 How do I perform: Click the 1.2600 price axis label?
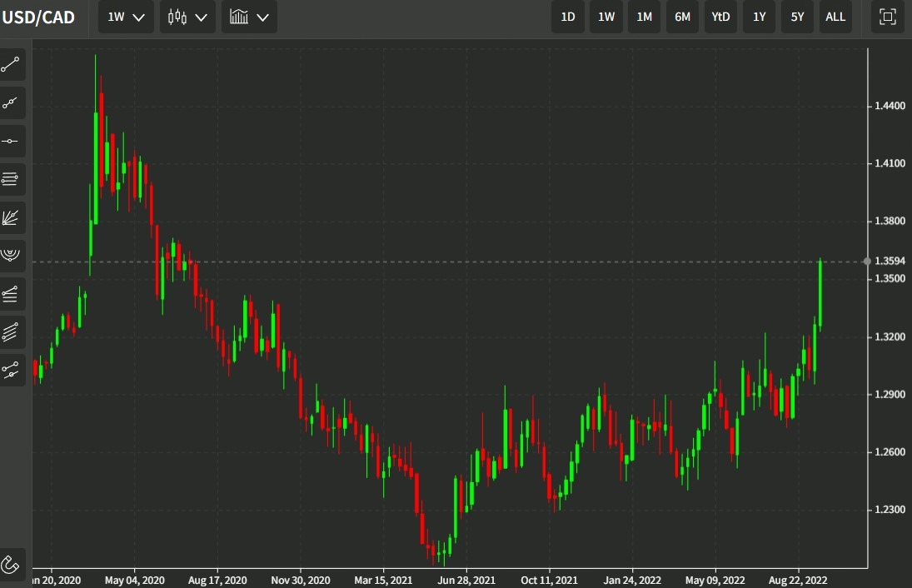(x=890, y=452)
